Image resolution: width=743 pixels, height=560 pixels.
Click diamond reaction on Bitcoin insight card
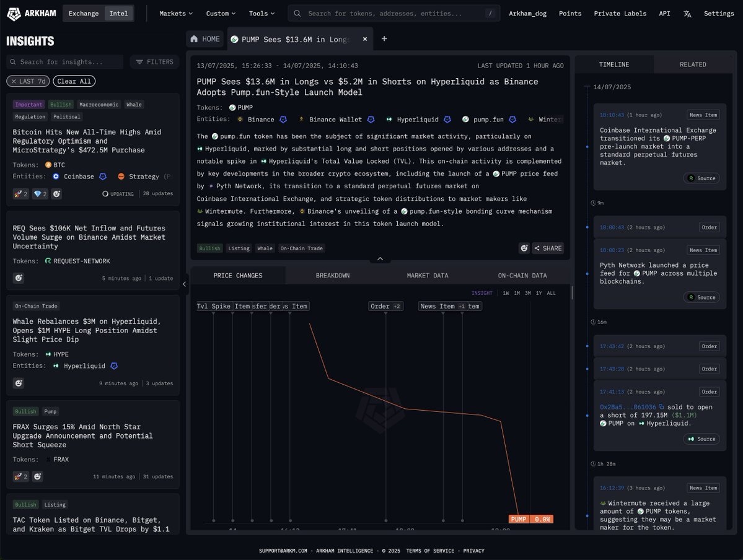click(x=40, y=194)
